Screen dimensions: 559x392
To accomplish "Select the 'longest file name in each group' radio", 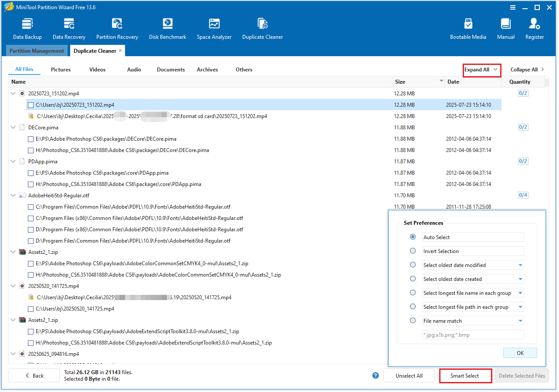I will 413,293.
